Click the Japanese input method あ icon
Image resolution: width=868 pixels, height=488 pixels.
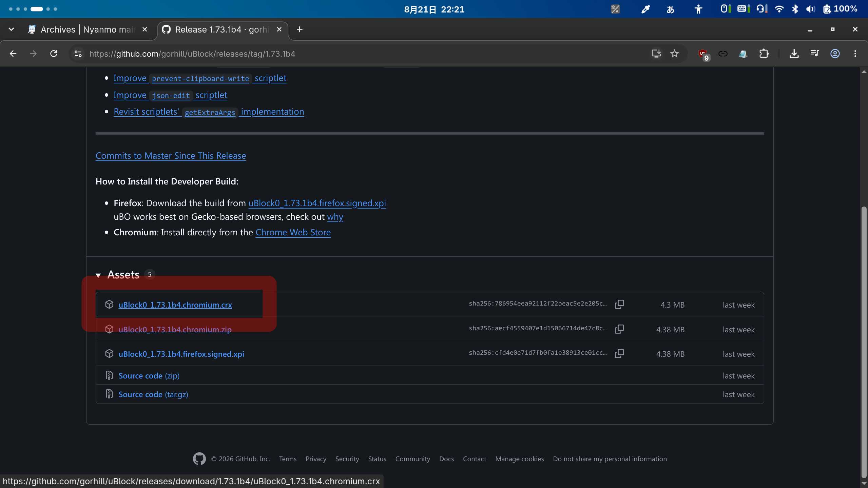[670, 9]
